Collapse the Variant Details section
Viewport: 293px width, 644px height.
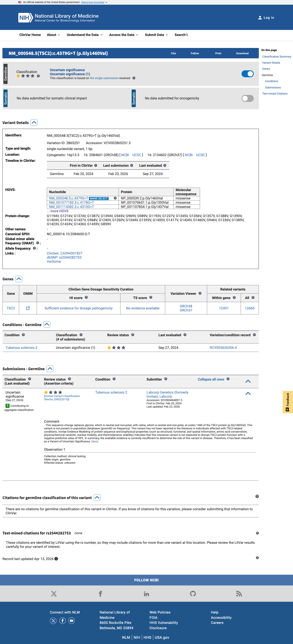tap(34, 123)
